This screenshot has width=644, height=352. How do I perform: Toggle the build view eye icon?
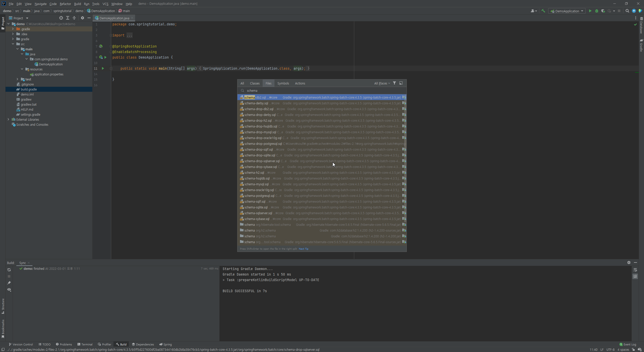[x=9, y=290]
